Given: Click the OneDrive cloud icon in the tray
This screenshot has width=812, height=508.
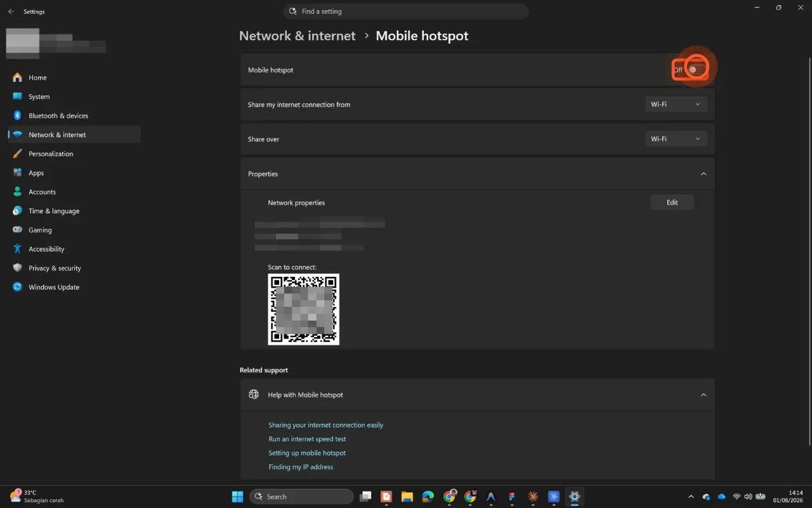Looking at the screenshot, I should tap(721, 497).
